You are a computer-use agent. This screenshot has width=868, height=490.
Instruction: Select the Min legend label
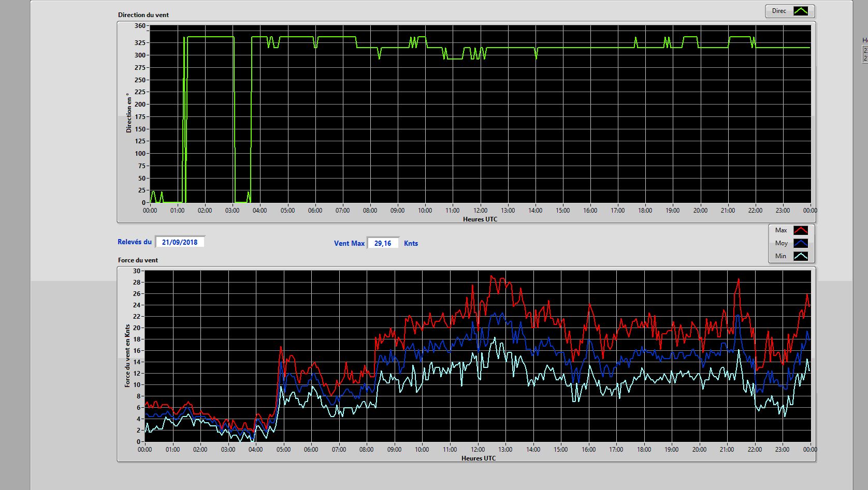780,256
